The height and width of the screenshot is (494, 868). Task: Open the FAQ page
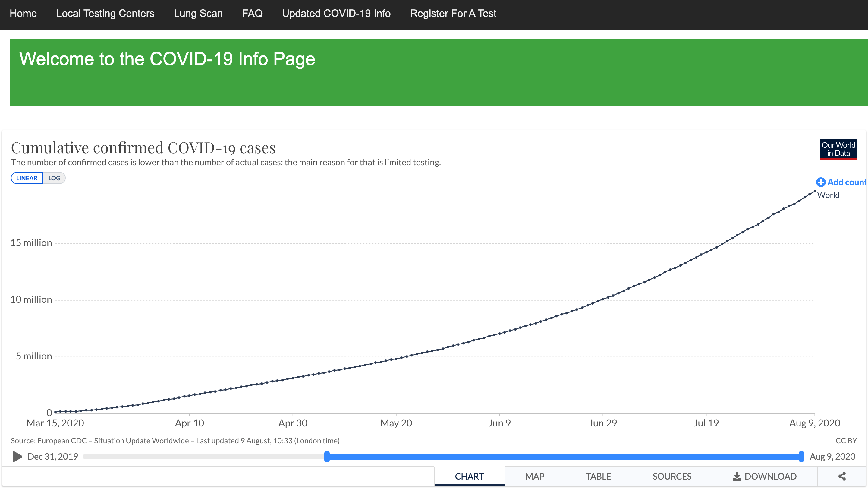click(252, 14)
